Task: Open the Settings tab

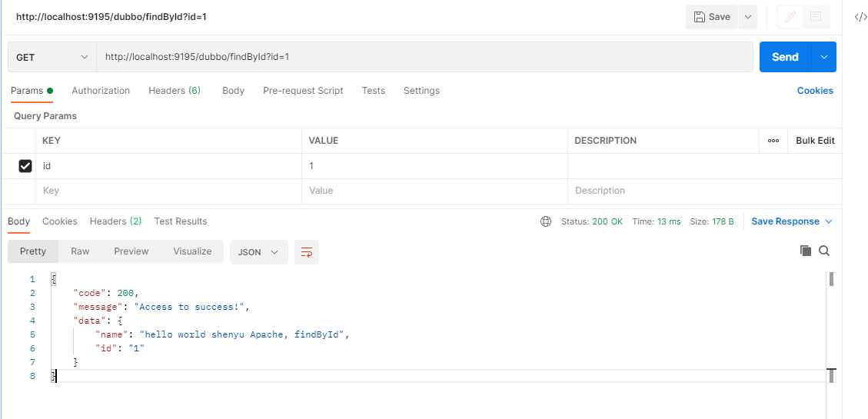Action: [421, 91]
